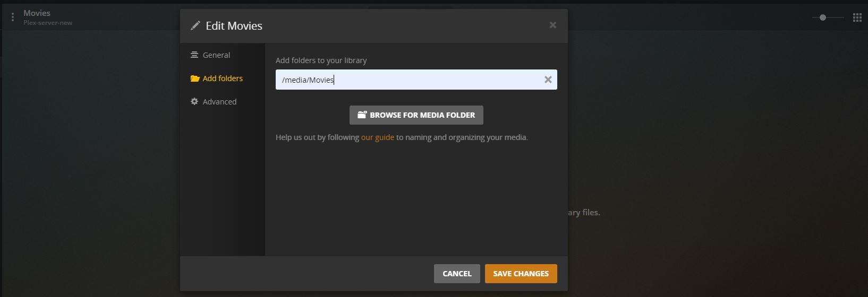Select the Add folders tab
The height and width of the screenshot is (297, 868).
223,78
